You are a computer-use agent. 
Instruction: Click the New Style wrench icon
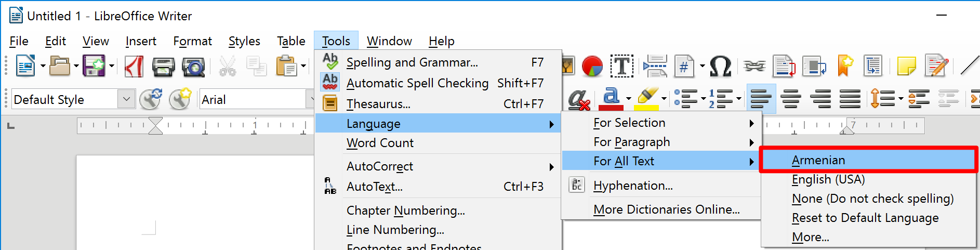pos(180,99)
